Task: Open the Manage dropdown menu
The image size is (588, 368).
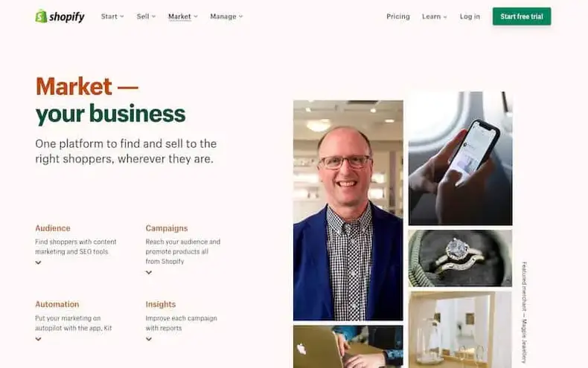Action: pyautogui.click(x=226, y=16)
